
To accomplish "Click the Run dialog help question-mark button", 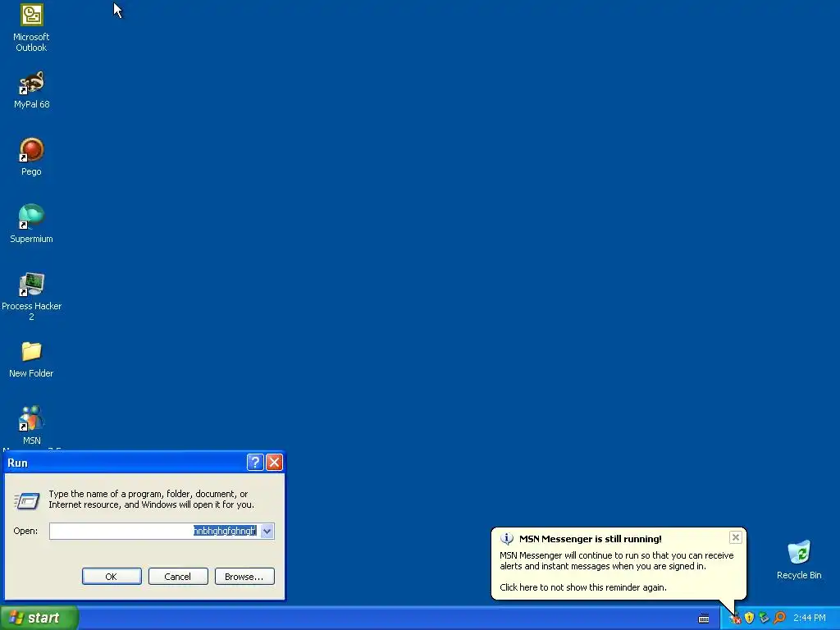I will tap(255, 463).
